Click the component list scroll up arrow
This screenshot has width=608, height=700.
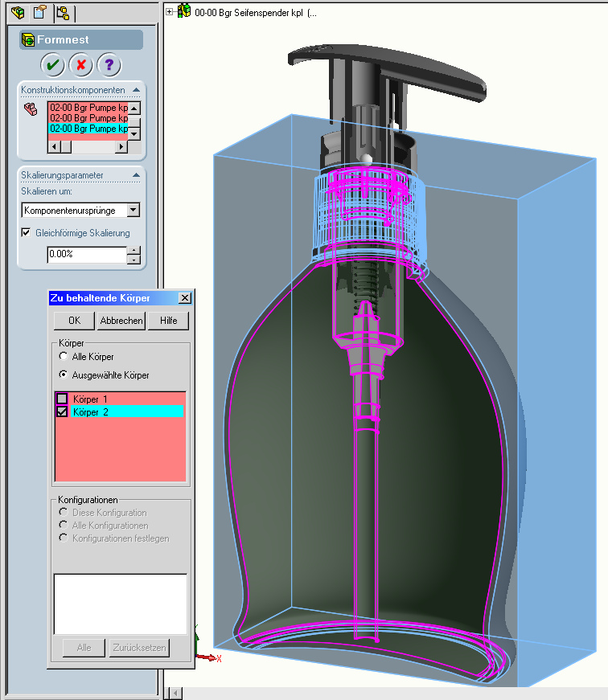click(x=134, y=108)
